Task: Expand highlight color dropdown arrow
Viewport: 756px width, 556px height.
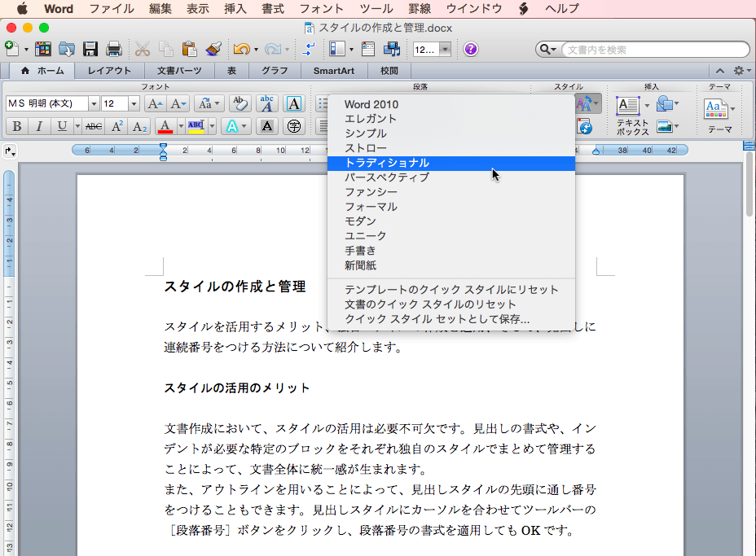Action: point(212,126)
